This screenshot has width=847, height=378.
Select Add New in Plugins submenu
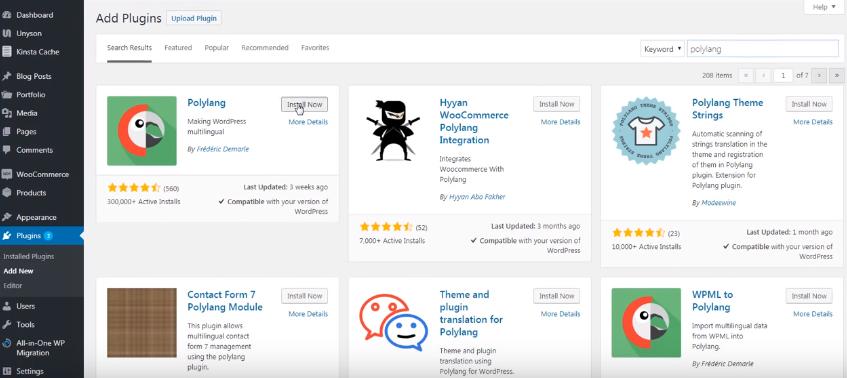(x=18, y=271)
